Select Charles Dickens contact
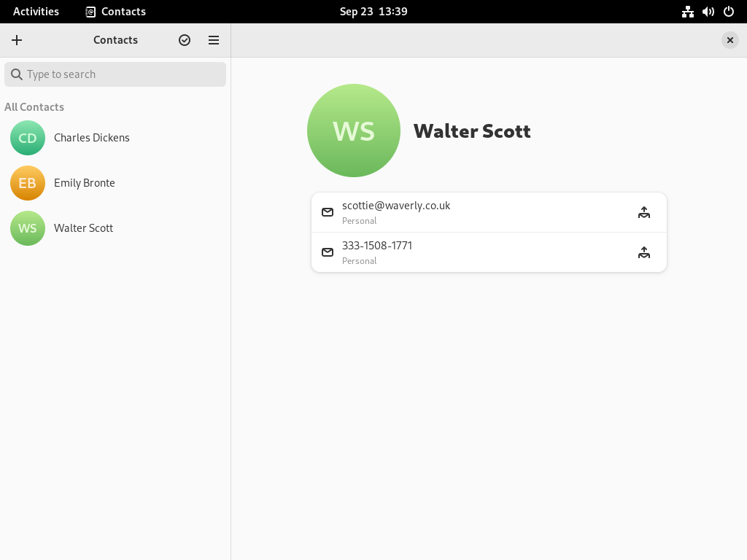This screenshot has height=560, width=747. coord(115,138)
